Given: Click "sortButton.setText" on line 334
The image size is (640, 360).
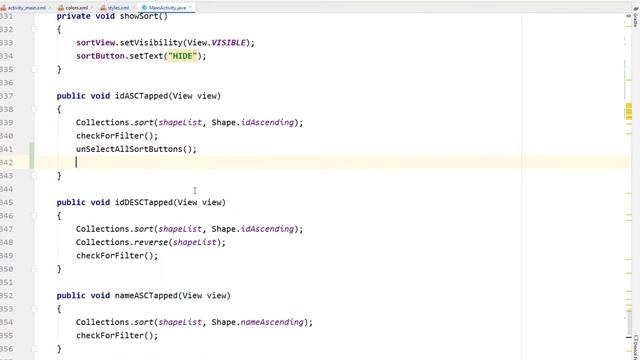Looking at the screenshot, I should (120, 56).
